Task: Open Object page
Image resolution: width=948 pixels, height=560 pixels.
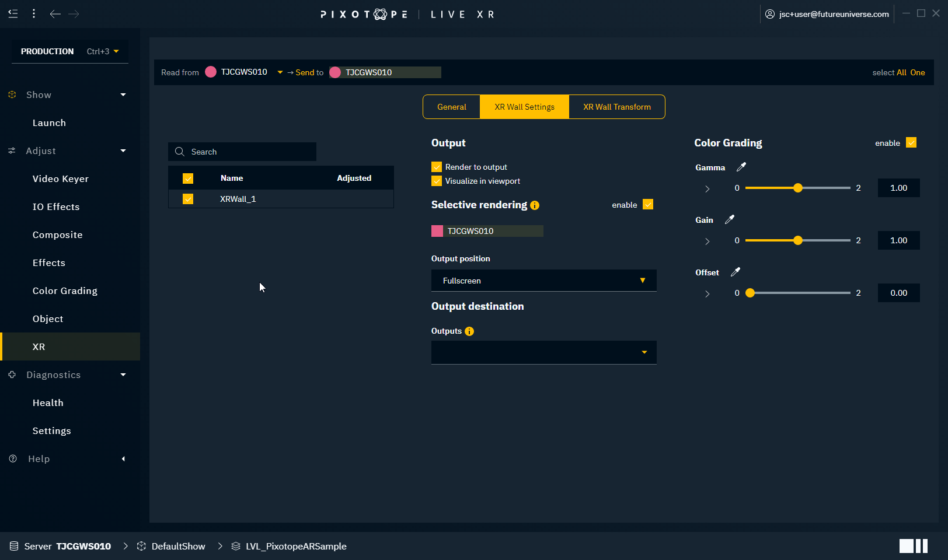Action: point(48,318)
